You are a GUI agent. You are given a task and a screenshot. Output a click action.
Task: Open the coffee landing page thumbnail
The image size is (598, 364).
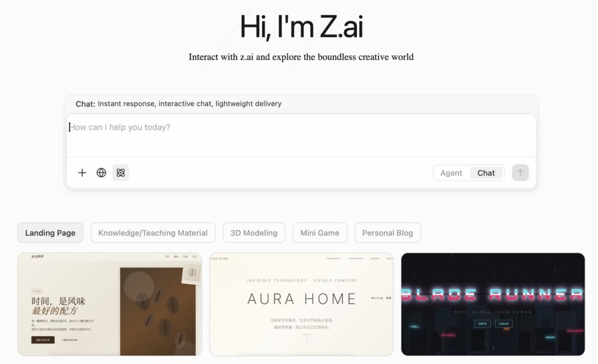(x=109, y=304)
